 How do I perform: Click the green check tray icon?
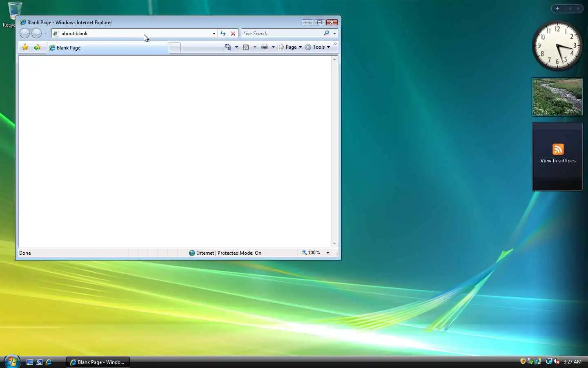[x=530, y=361]
